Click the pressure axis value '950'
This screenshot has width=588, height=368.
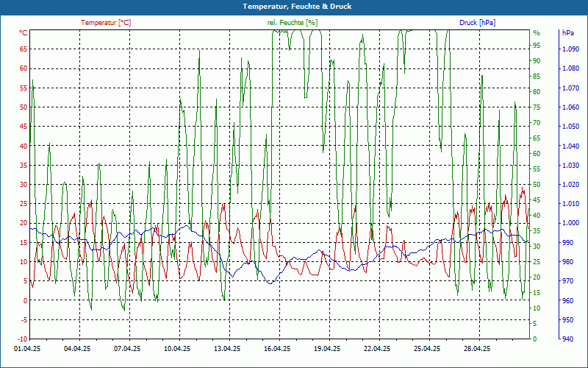tap(567, 320)
